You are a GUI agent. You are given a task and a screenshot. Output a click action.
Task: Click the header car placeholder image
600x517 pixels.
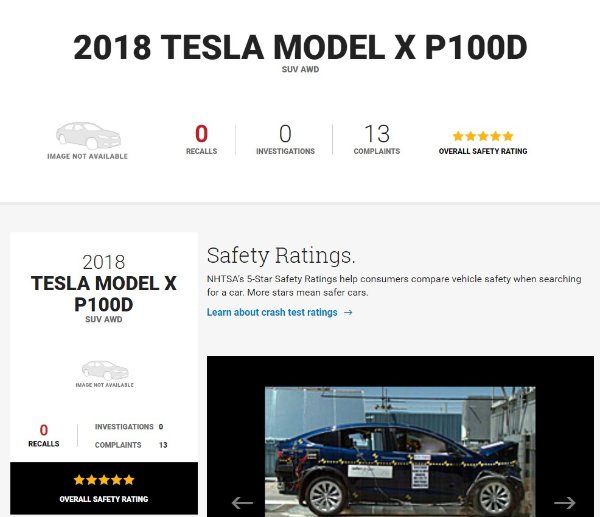point(88,136)
